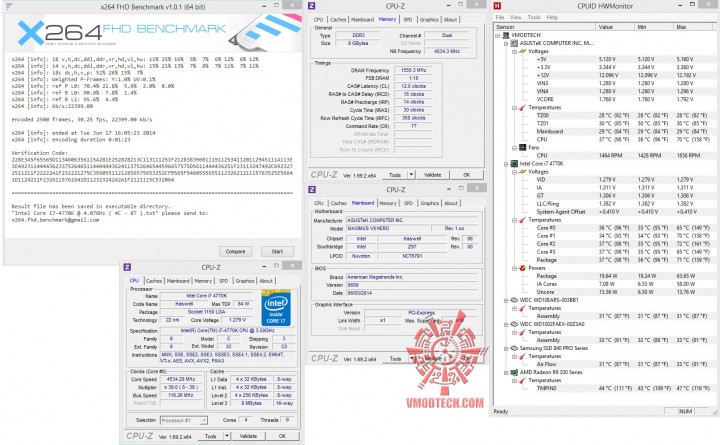
Task: Click the drive icon beside WDC WD10EARS
Action: click(514, 300)
